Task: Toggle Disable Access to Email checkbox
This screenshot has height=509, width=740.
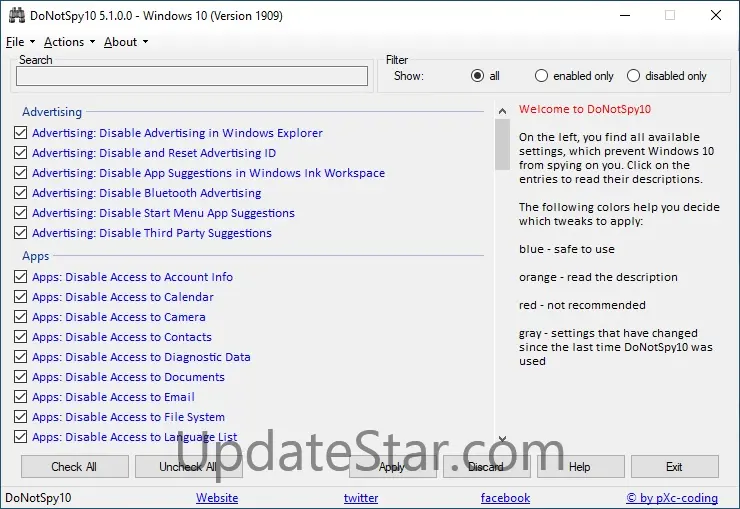Action: pos(20,397)
